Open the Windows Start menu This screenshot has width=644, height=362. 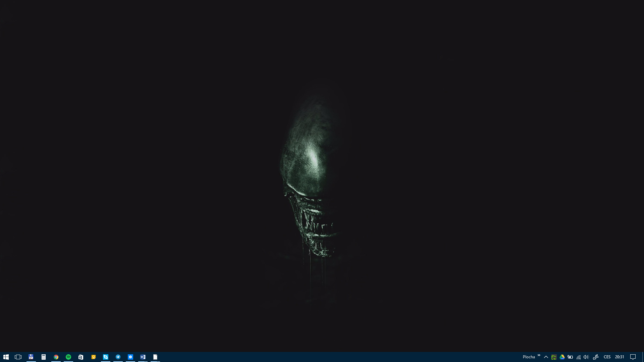click(x=6, y=357)
